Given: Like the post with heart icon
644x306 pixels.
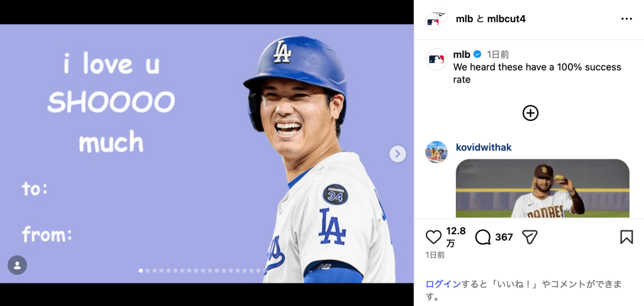Looking at the screenshot, I should click(x=433, y=237).
